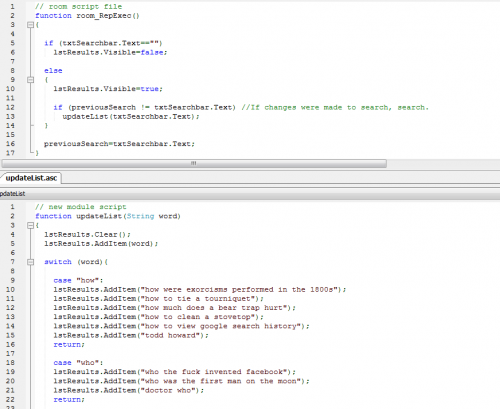Click the horizontal scrollbar thumb
This screenshot has width=500, height=409.
pyautogui.click(x=194, y=163)
